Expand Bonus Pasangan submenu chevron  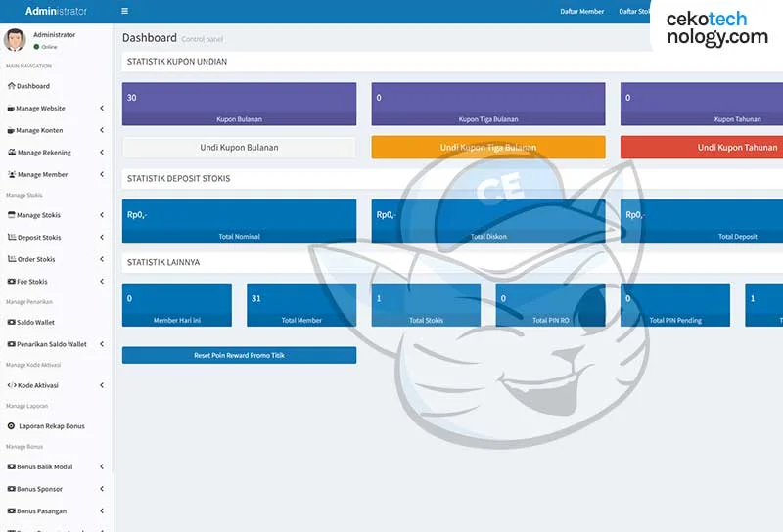(x=102, y=510)
